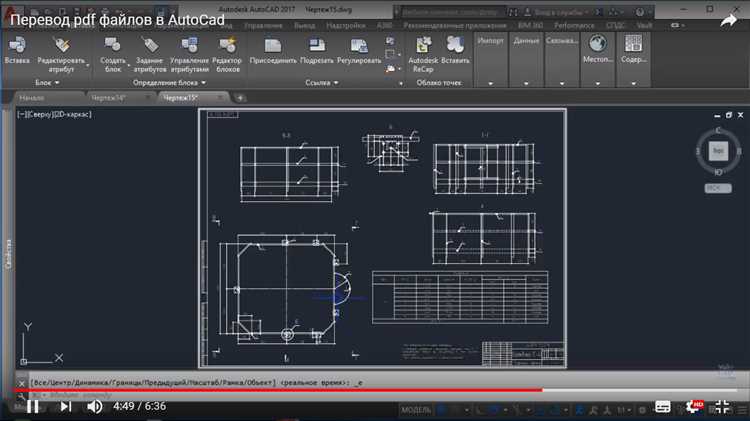Restore the drawing viewport window

click(x=728, y=115)
